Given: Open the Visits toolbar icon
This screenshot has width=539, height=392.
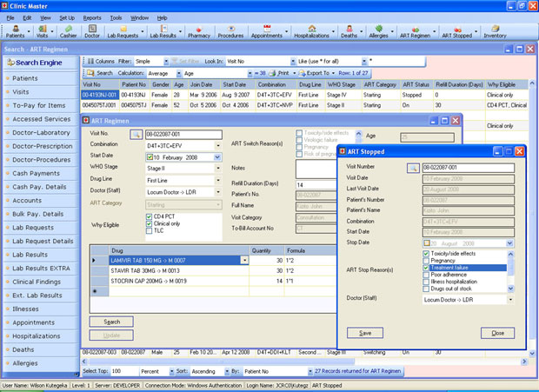Looking at the screenshot, I should 42,31.
